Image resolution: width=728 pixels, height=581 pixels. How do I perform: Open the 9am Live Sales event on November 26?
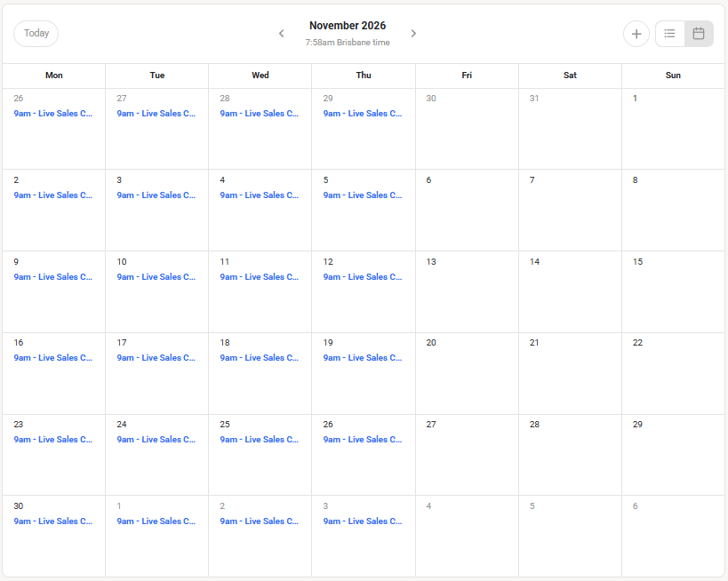[363, 440]
